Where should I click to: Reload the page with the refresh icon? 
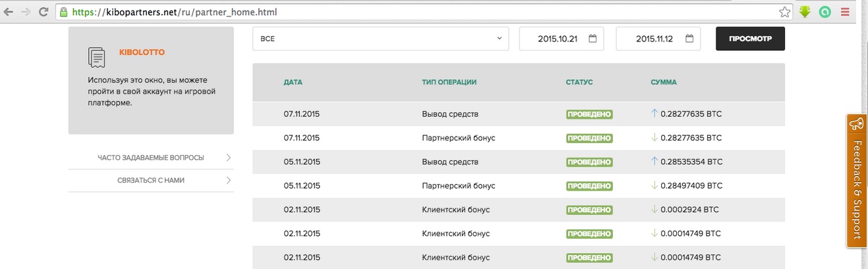point(43,12)
